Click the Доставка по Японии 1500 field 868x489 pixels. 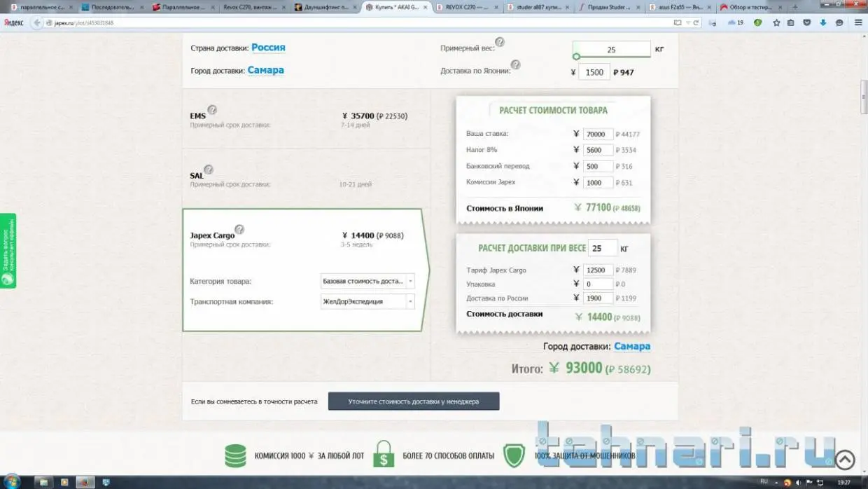click(594, 72)
